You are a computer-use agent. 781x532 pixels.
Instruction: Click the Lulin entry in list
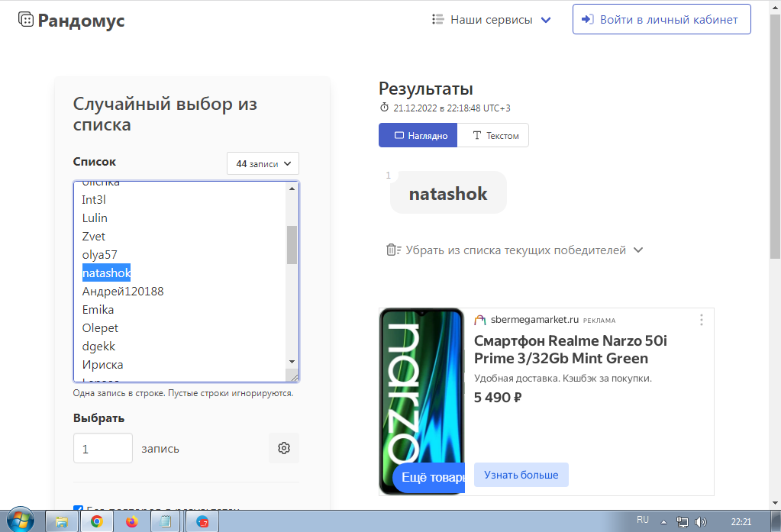point(95,218)
